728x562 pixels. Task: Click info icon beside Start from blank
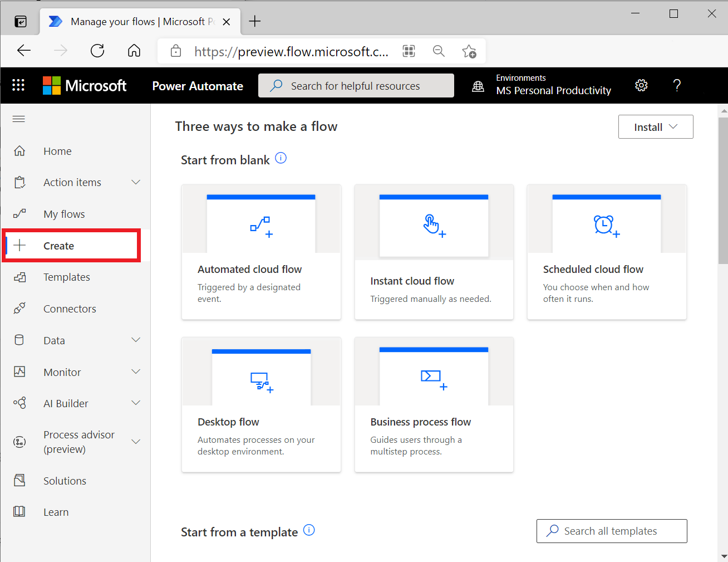coord(281,158)
